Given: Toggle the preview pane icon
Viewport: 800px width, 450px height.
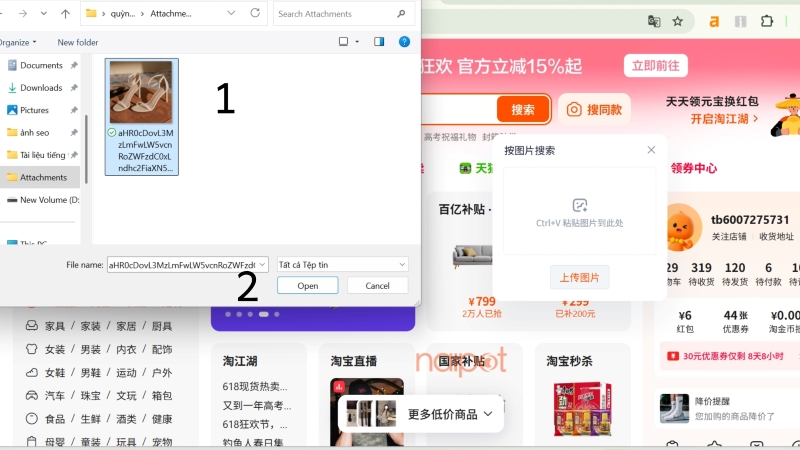Looking at the screenshot, I should [x=379, y=42].
